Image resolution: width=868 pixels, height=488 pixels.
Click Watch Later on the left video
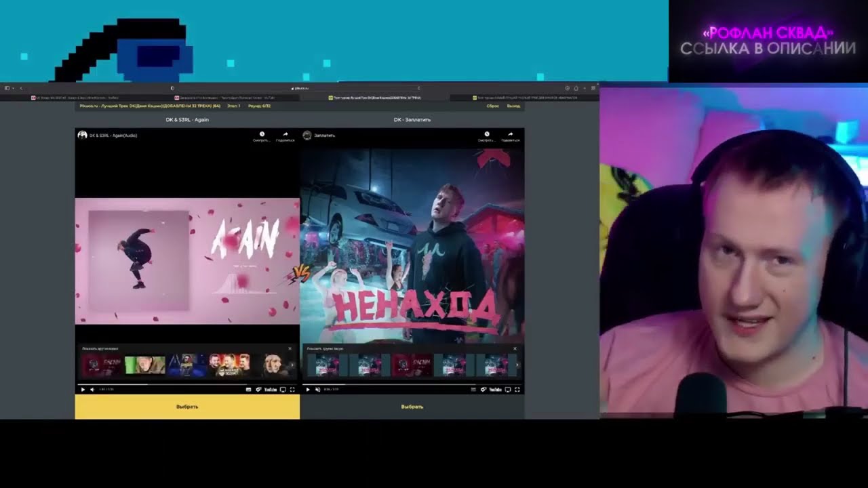click(x=262, y=136)
